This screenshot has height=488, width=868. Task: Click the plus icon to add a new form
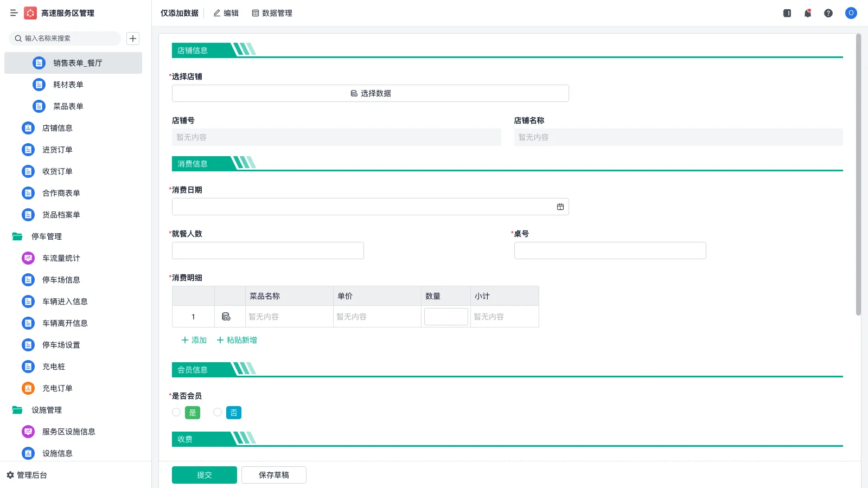(133, 38)
